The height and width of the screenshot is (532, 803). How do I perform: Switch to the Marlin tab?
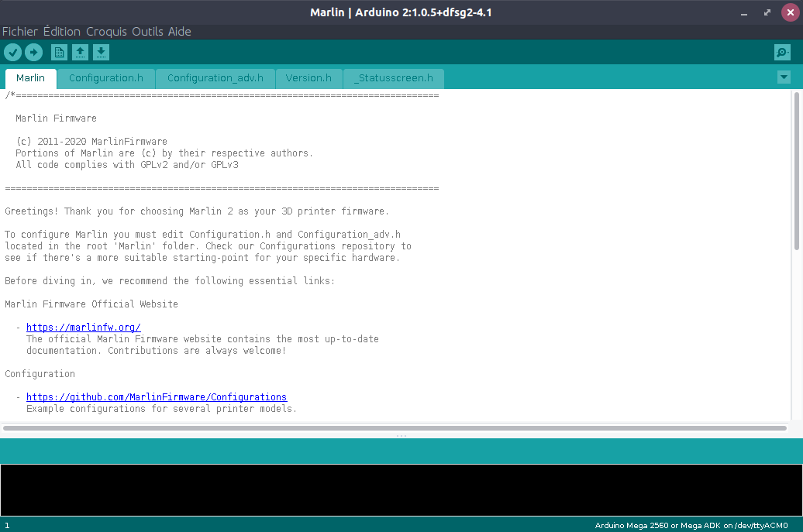coord(31,78)
